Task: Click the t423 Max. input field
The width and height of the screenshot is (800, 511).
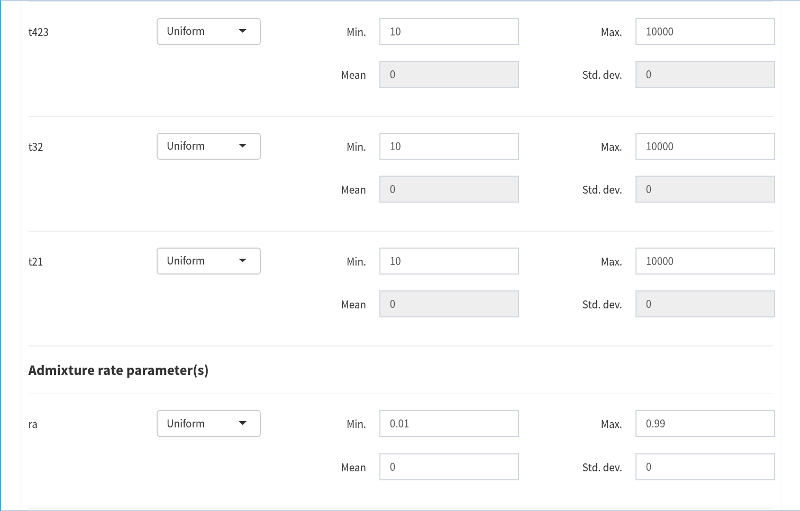Action: coord(704,32)
